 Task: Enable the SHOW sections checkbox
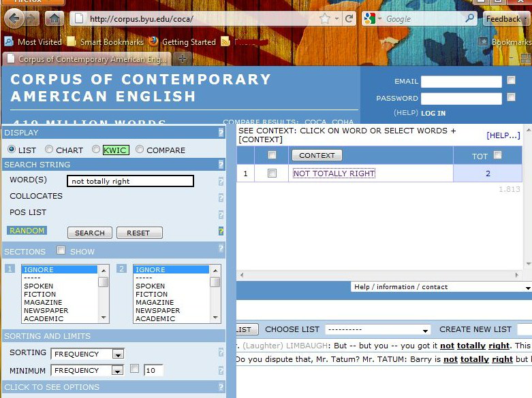61,251
